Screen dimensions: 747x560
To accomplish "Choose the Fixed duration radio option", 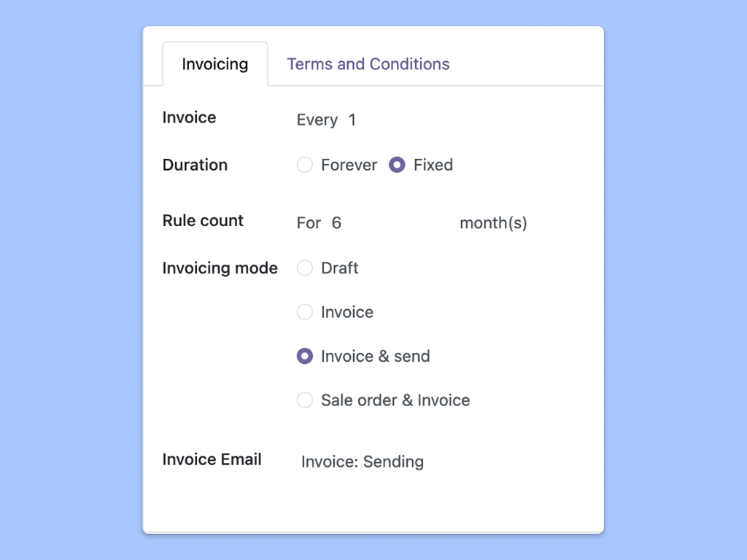I will pos(397,165).
